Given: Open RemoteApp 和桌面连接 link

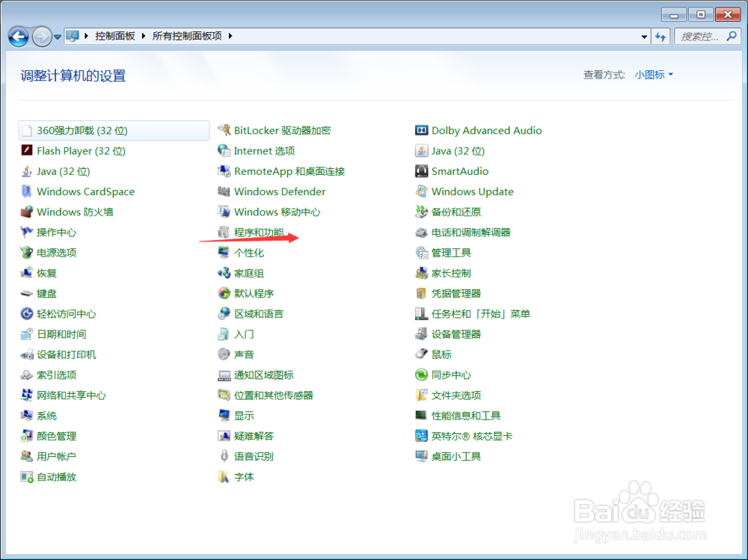Looking at the screenshot, I should tap(289, 171).
